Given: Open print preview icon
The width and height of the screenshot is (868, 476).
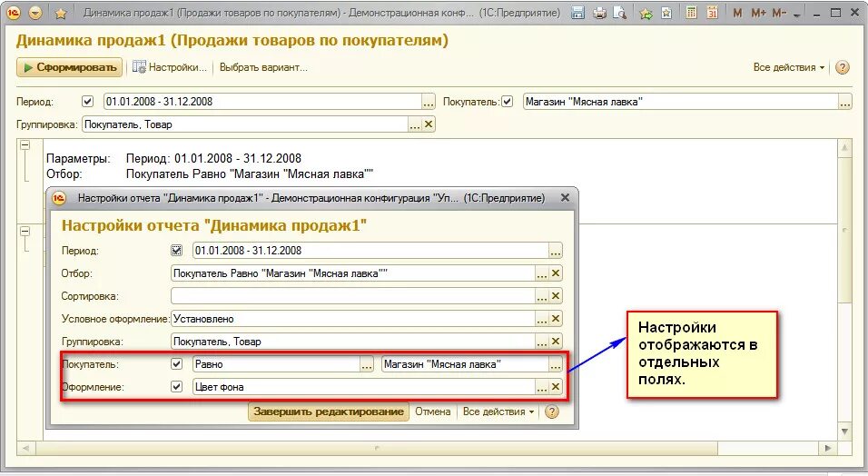Looking at the screenshot, I should pos(619,13).
